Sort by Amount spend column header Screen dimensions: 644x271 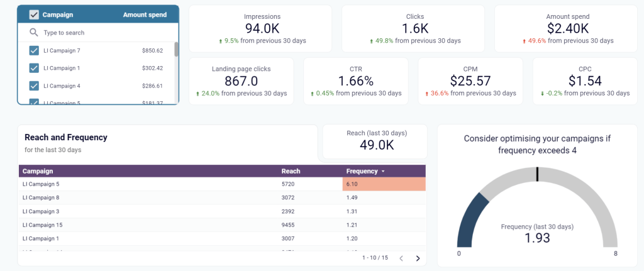[145, 15]
